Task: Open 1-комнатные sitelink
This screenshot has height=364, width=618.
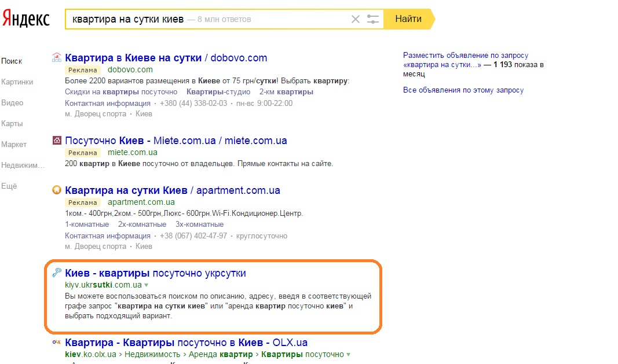Action: coord(87,225)
